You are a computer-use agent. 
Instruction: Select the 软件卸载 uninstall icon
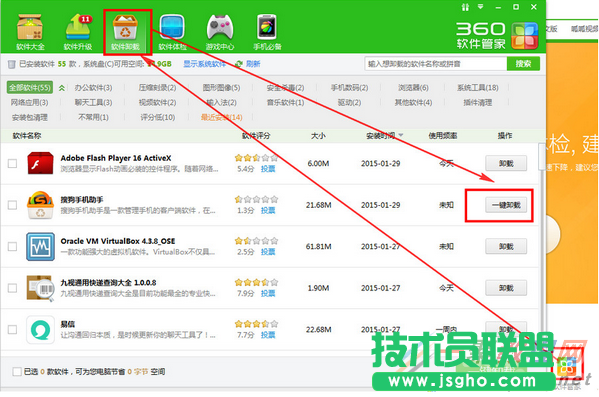point(125,32)
